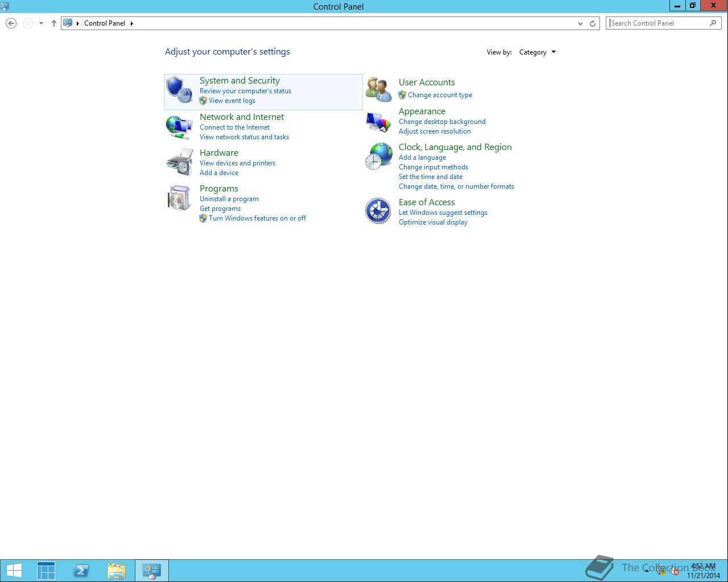Click the Control Panel breadcrumb
The height and width of the screenshot is (582, 728).
(105, 23)
